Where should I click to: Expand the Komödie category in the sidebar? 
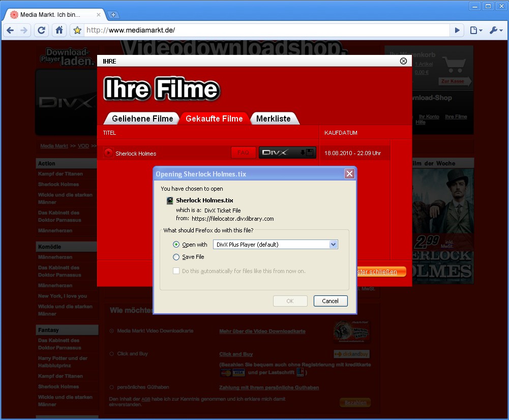click(x=67, y=246)
